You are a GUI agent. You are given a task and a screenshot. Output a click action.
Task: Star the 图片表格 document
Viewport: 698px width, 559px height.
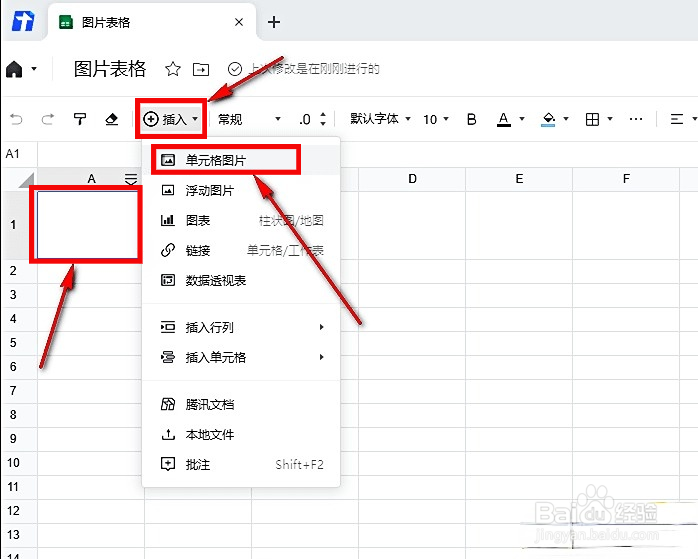[173, 69]
